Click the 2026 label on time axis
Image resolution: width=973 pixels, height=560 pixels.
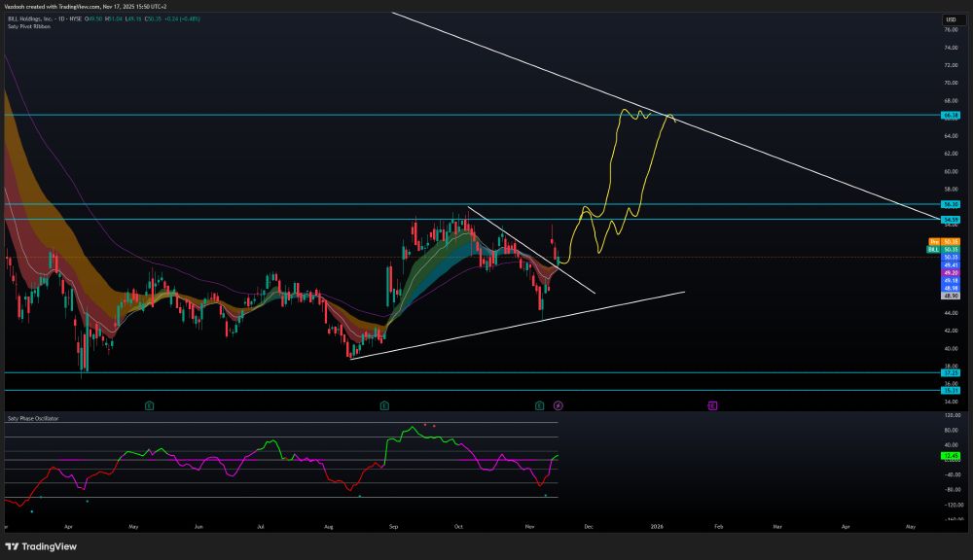(x=657, y=527)
